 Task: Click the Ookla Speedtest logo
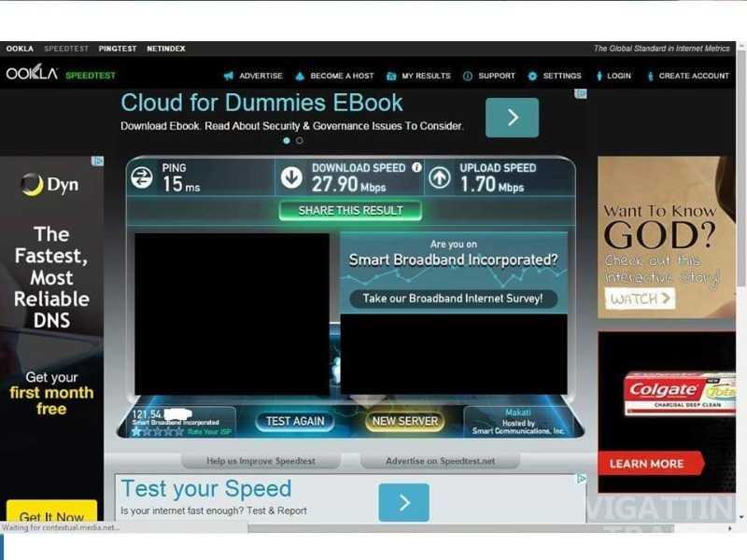tap(61, 74)
